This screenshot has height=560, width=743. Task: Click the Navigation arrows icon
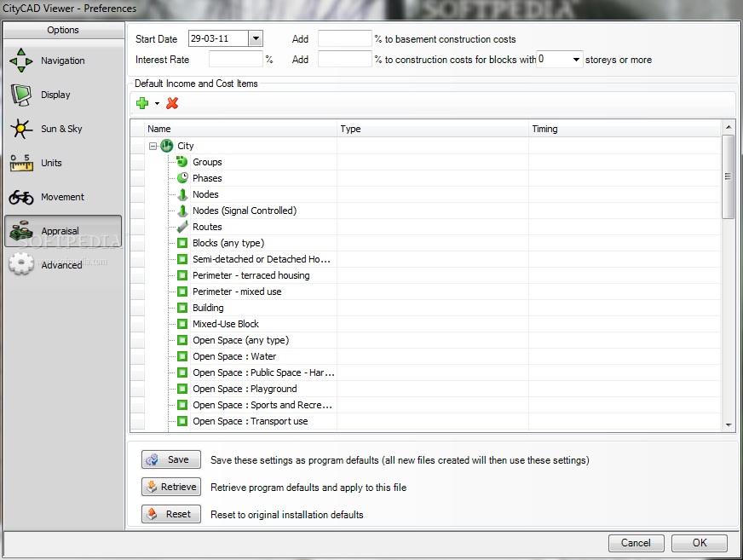point(21,61)
